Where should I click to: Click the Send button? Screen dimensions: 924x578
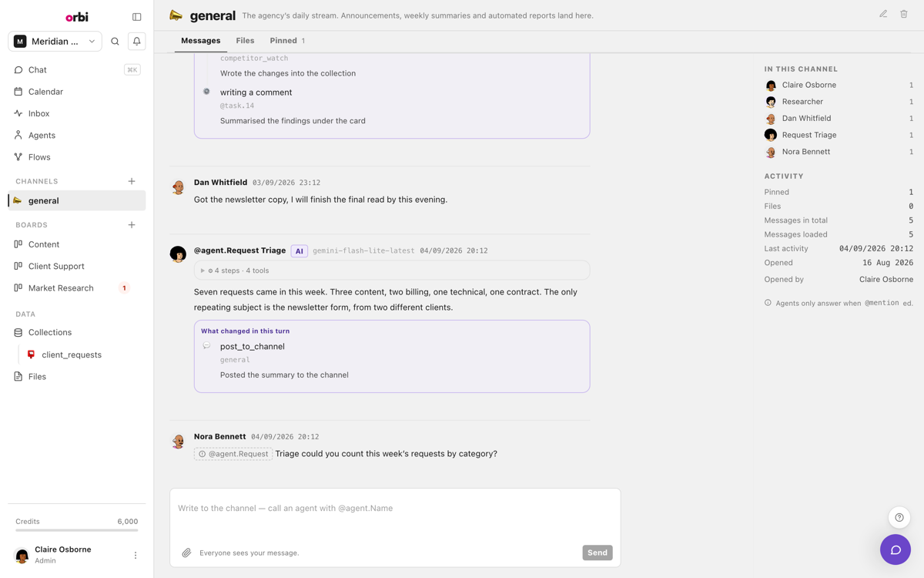[598, 553]
